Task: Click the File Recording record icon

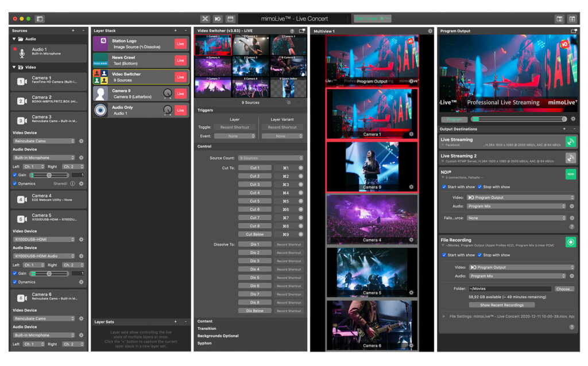Action: pyautogui.click(x=570, y=242)
